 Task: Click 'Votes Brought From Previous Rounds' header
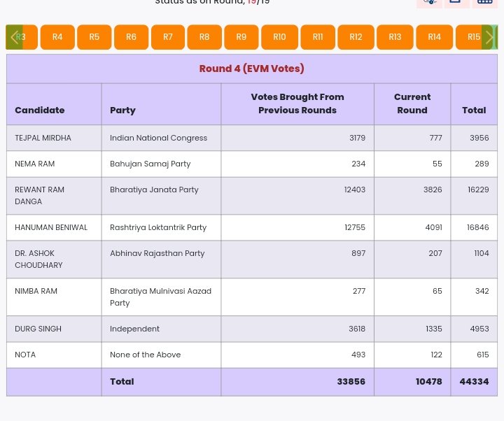(x=297, y=104)
